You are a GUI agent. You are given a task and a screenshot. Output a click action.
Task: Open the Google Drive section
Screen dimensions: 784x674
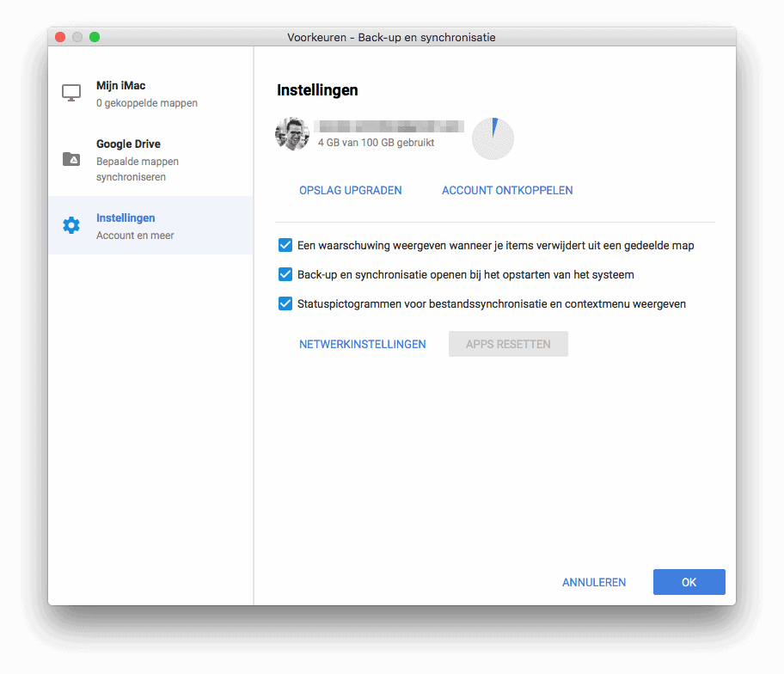(x=151, y=160)
